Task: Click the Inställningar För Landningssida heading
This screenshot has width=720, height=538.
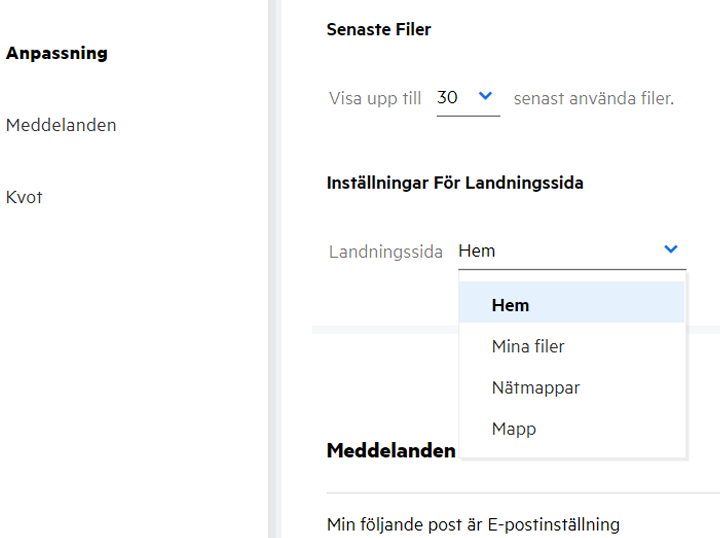Action: 455,183
